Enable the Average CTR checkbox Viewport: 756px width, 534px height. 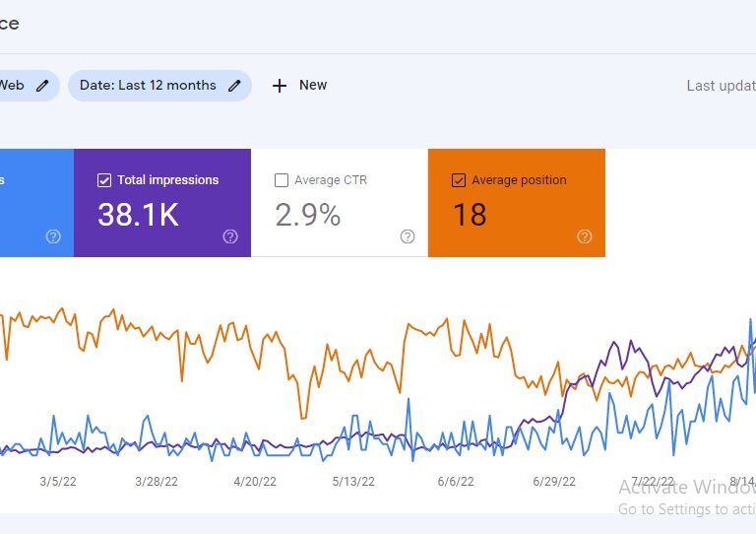coord(282,180)
